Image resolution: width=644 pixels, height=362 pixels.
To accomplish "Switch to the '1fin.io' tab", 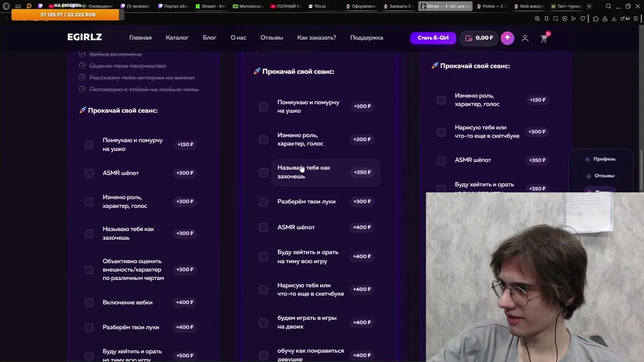I will [323, 7].
